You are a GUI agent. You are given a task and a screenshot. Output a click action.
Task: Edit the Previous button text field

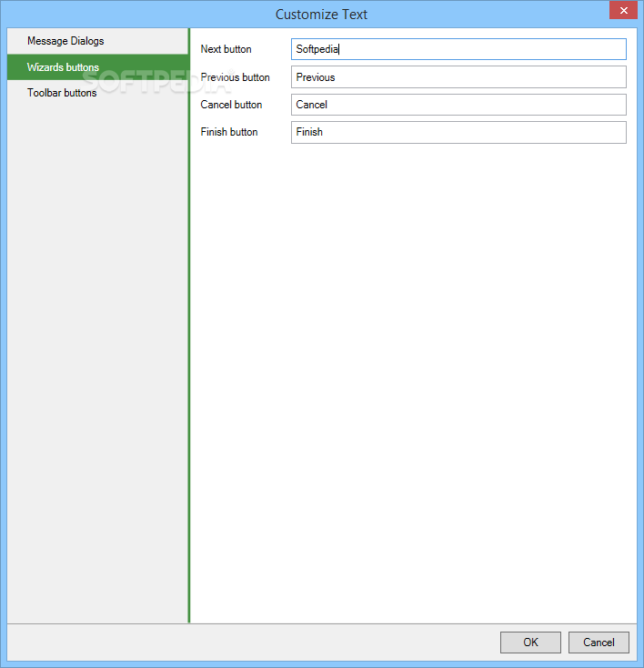(x=458, y=77)
